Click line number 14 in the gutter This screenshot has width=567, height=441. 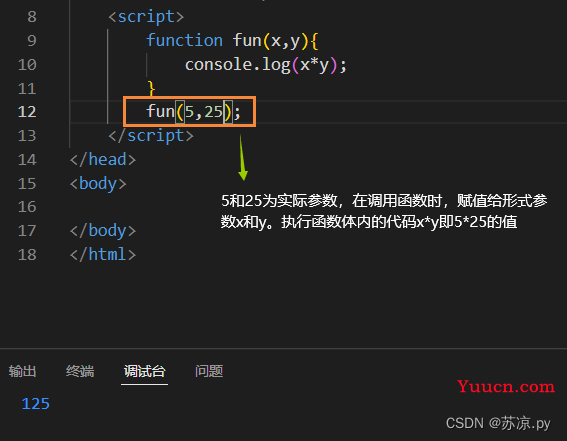[x=27, y=160]
